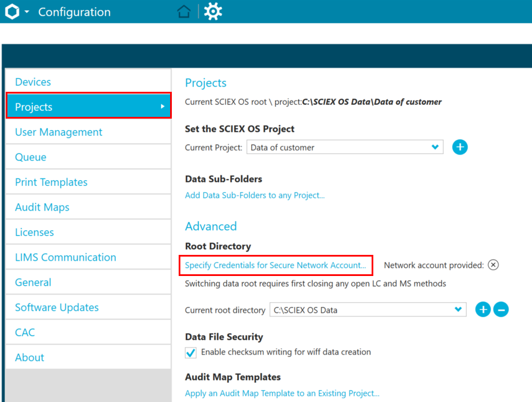Open the Home icon in title bar

184,11
